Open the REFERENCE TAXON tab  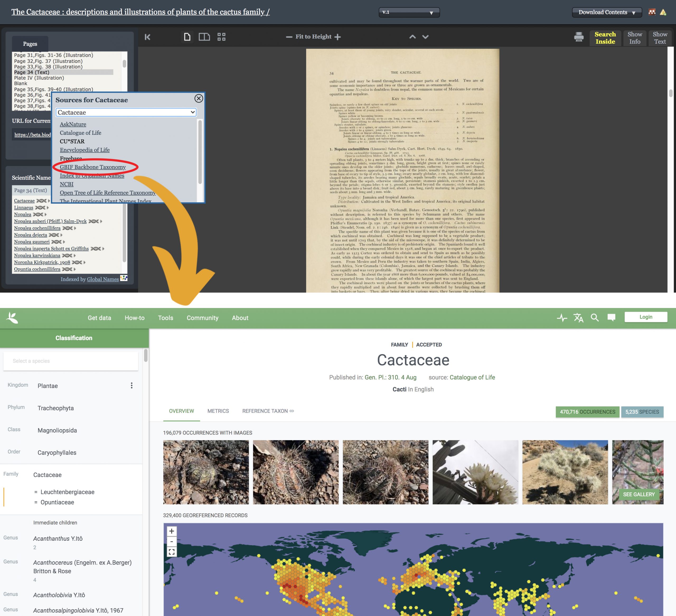tap(268, 411)
